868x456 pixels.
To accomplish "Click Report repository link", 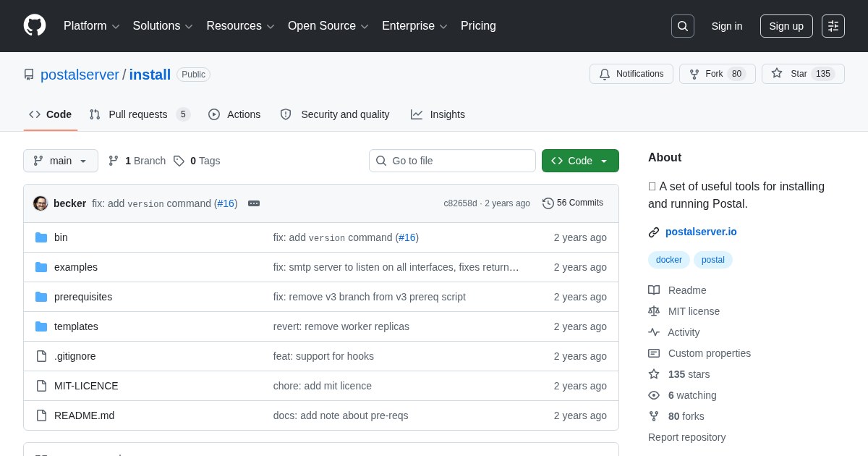I will [x=686, y=437].
